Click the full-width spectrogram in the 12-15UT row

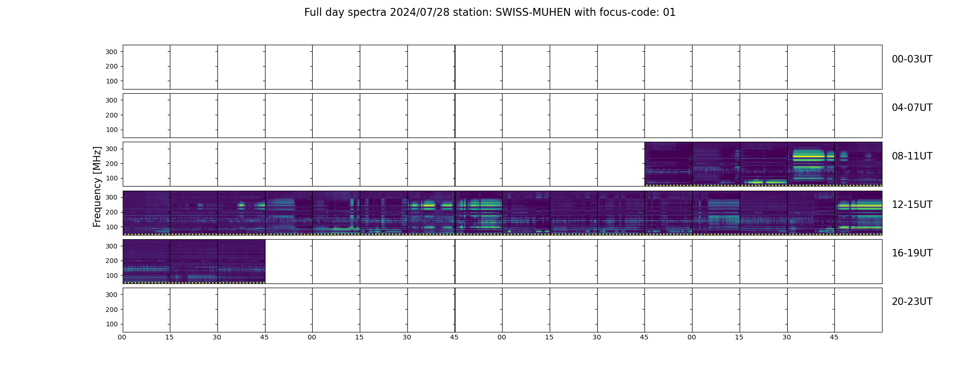pos(502,213)
